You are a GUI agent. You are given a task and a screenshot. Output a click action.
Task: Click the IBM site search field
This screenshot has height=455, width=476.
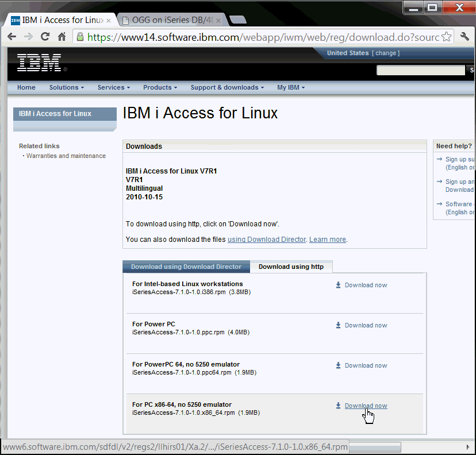pyautogui.click(x=420, y=70)
